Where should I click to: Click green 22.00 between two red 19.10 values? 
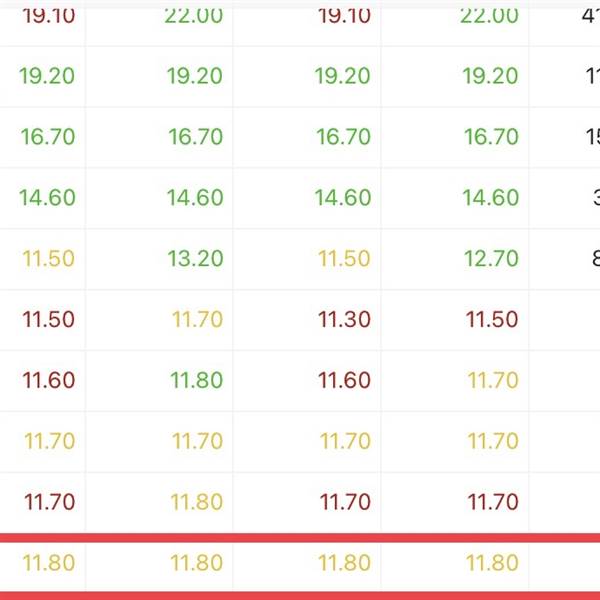(194, 16)
